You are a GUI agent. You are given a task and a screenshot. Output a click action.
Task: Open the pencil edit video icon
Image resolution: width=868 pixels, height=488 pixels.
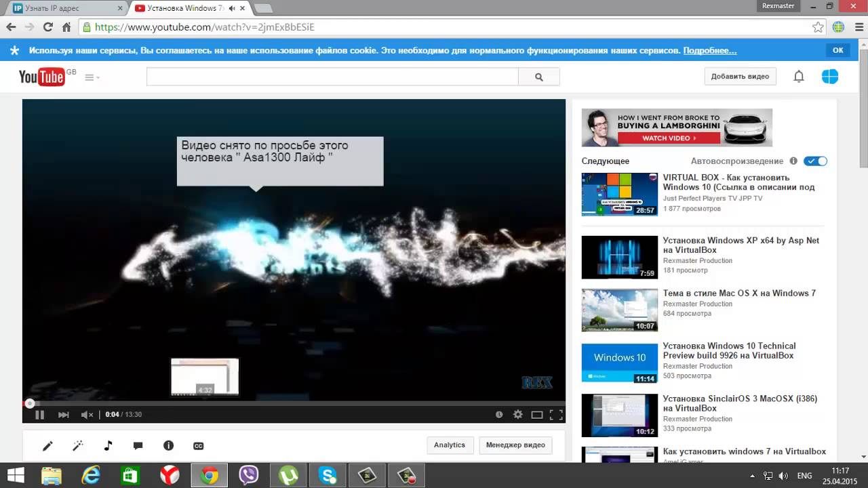pos(47,446)
